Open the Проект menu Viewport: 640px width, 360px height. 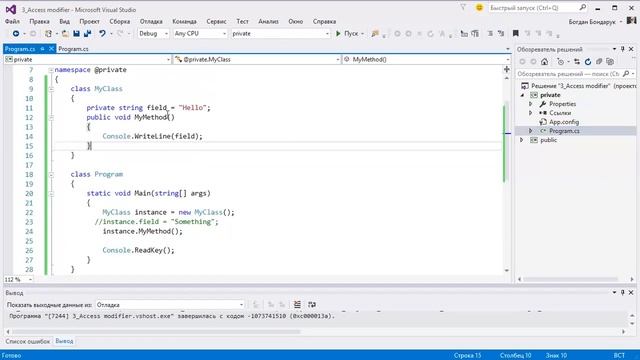89,21
